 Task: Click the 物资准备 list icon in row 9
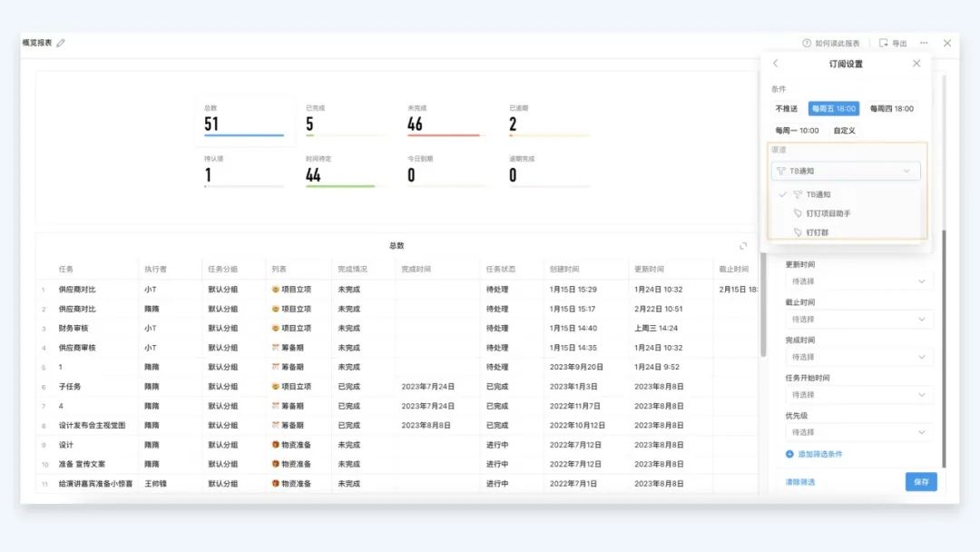(276, 445)
